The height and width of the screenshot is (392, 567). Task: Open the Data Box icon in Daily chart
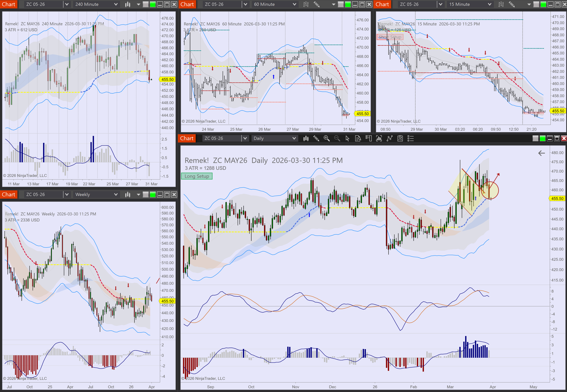(358, 139)
